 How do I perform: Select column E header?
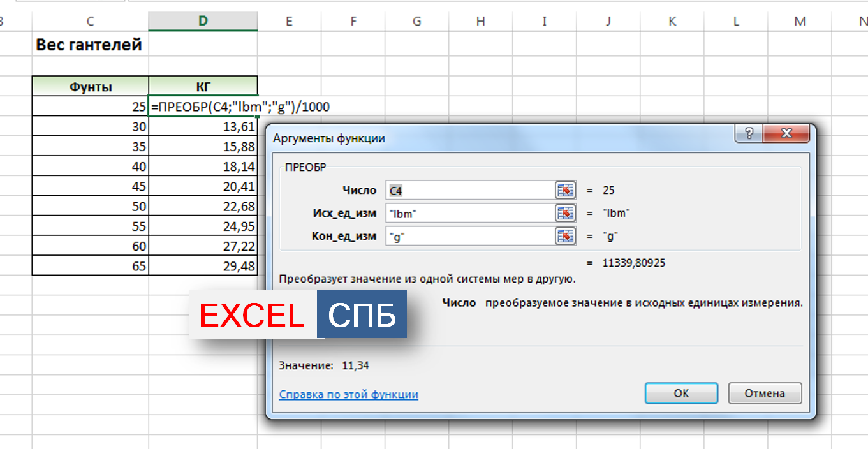[289, 21]
